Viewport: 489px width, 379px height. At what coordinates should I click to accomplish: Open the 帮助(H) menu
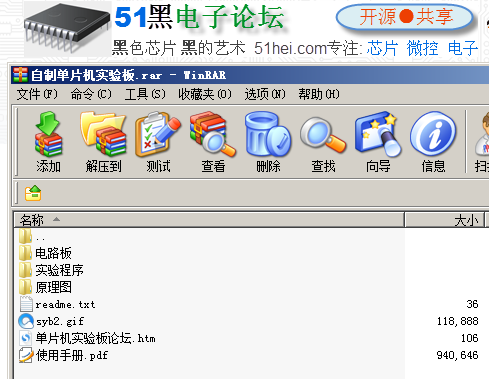point(319,94)
